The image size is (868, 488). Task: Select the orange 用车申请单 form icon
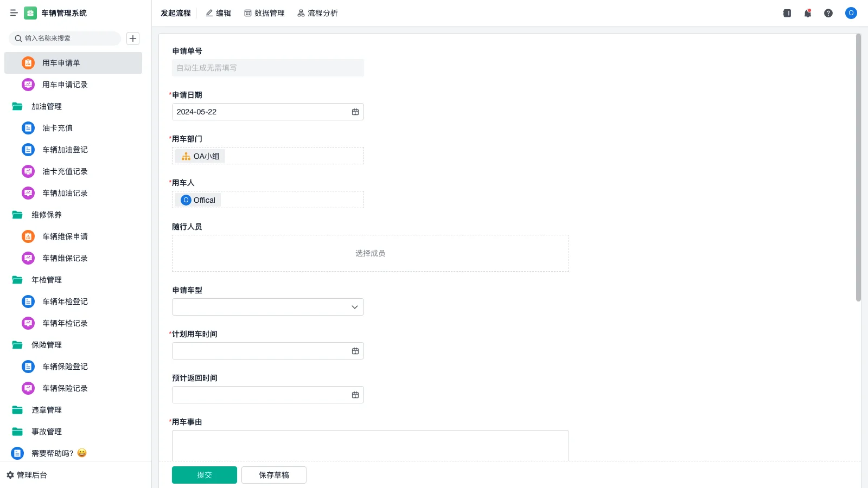pos(28,63)
